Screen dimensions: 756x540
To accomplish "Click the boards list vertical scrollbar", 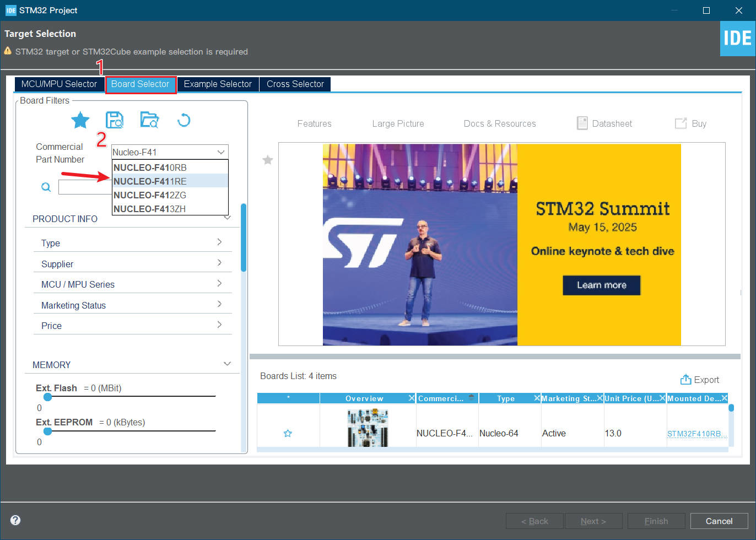I will [731, 408].
